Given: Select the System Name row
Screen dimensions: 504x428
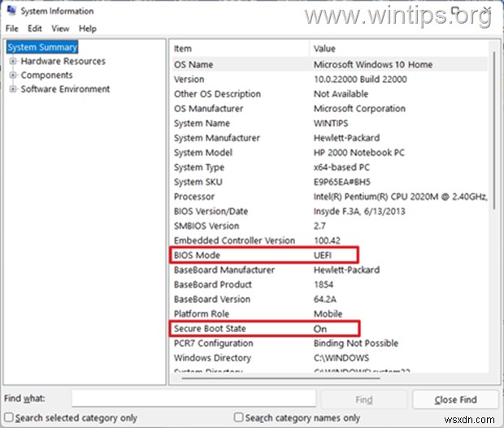Looking at the screenshot, I should pyautogui.click(x=329, y=123).
